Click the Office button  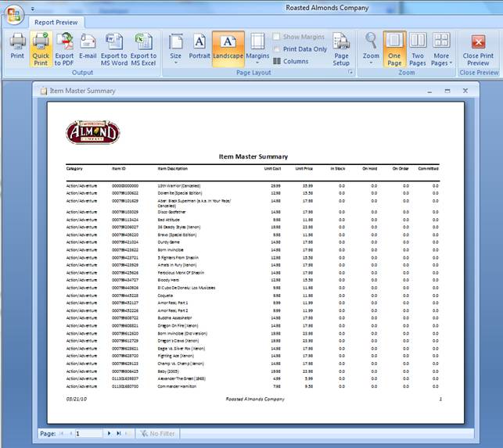point(14,14)
